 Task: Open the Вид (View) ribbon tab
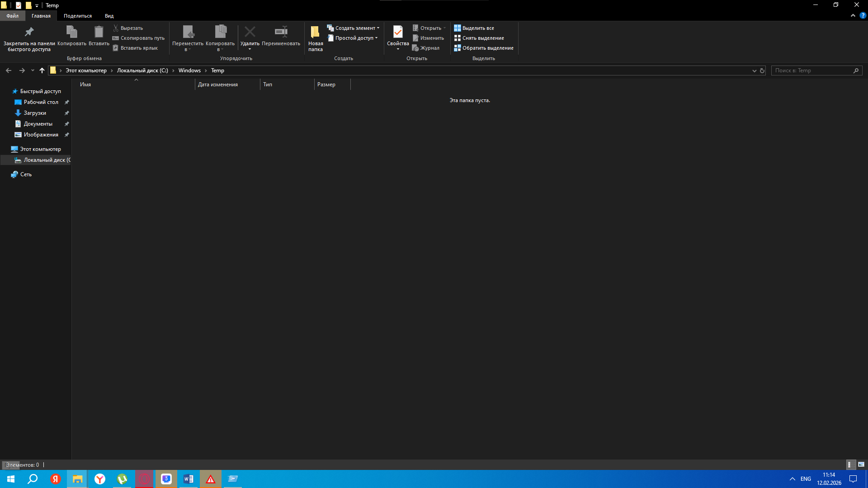109,16
